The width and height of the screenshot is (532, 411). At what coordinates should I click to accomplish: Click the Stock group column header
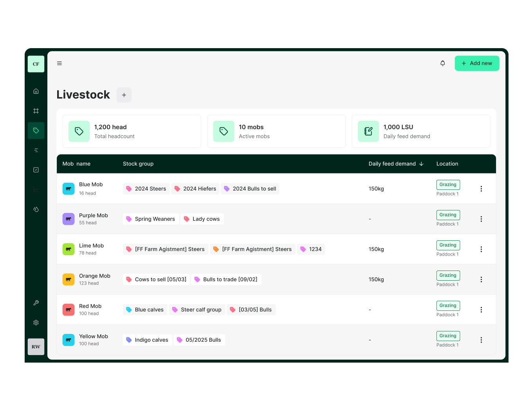[x=138, y=164]
